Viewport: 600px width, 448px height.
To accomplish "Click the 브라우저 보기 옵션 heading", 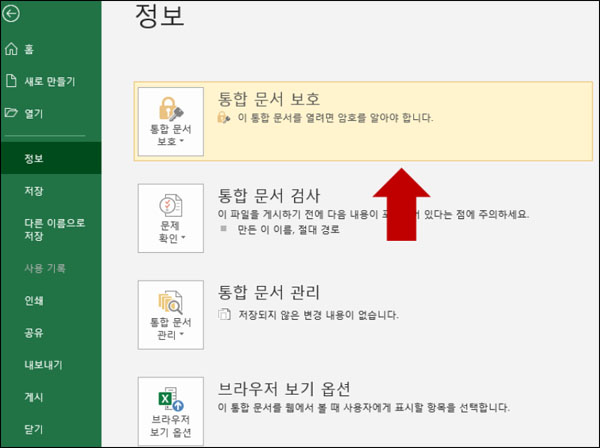I will click(284, 389).
